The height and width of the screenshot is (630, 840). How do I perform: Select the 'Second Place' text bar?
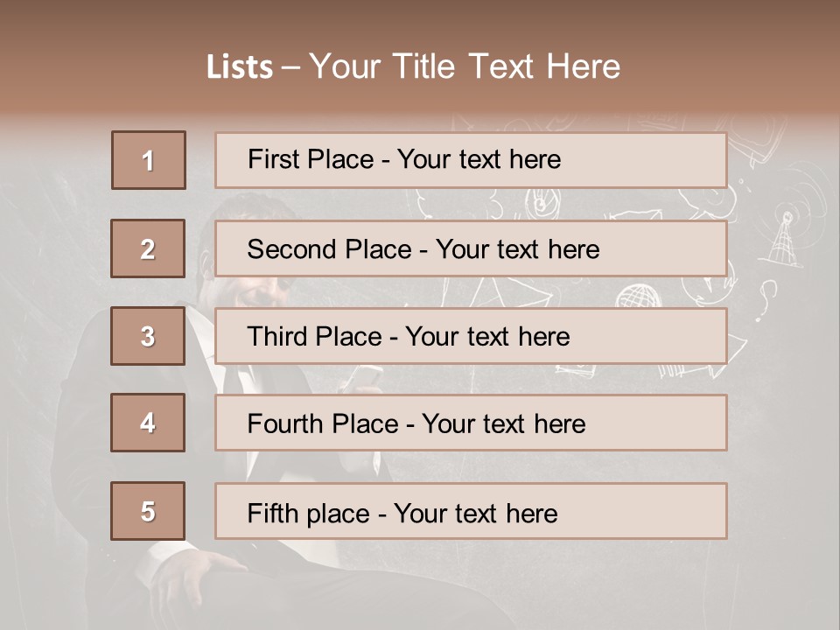[x=471, y=248]
